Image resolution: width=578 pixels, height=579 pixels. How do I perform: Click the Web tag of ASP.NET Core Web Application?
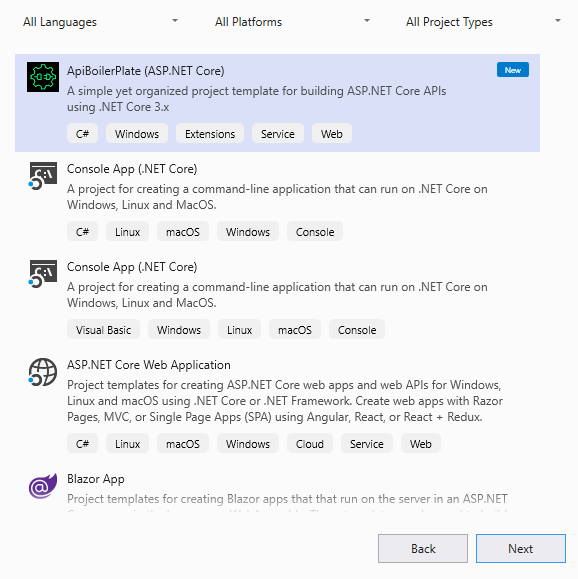tap(421, 443)
